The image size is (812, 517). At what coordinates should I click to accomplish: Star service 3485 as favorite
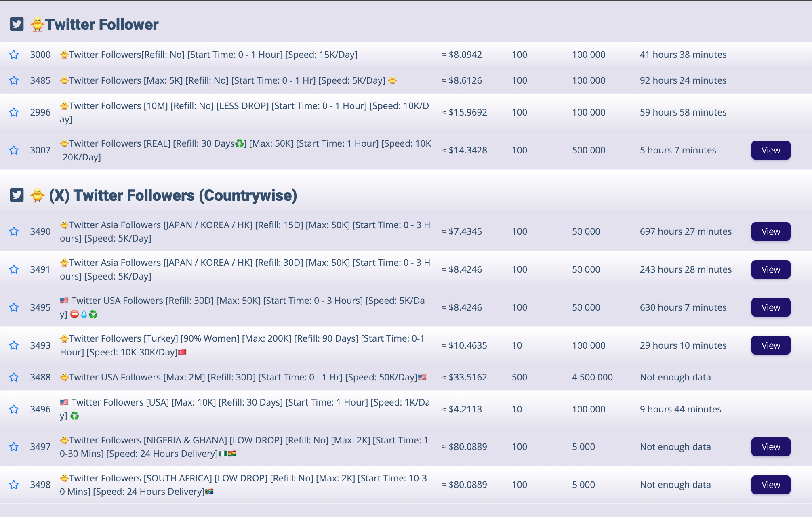pyautogui.click(x=14, y=80)
